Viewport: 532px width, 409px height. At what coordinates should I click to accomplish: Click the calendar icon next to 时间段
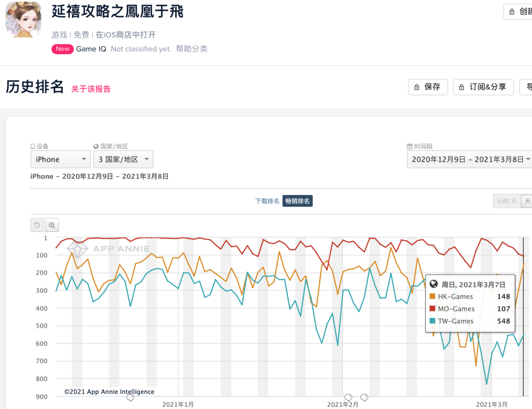pos(410,147)
